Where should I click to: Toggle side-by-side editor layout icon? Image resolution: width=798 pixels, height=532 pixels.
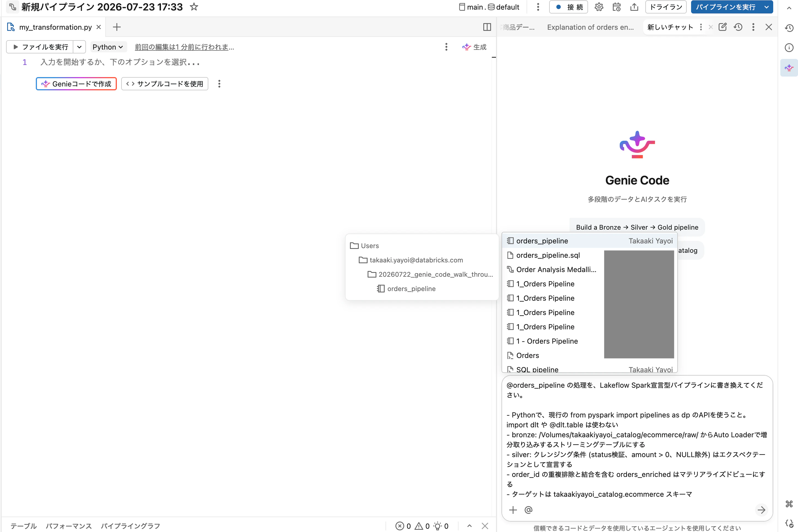pos(487,27)
